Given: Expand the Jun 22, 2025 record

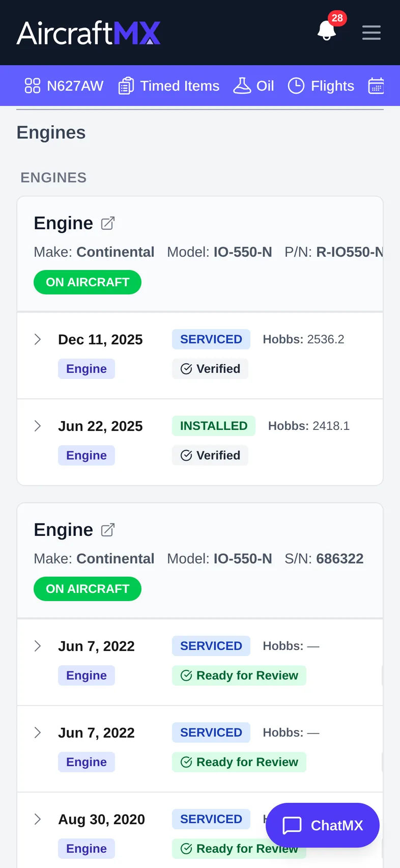Looking at the screenshot, I should (x=38, y=426).
